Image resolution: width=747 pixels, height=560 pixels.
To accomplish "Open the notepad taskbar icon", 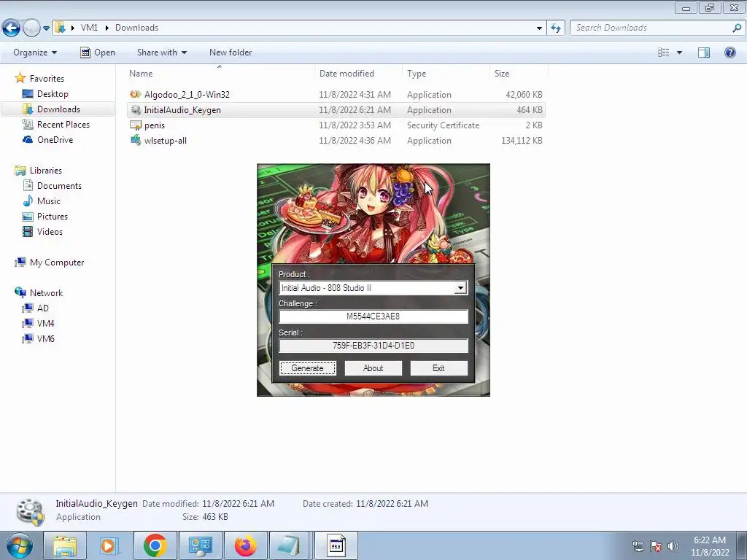I will (289, 545).
